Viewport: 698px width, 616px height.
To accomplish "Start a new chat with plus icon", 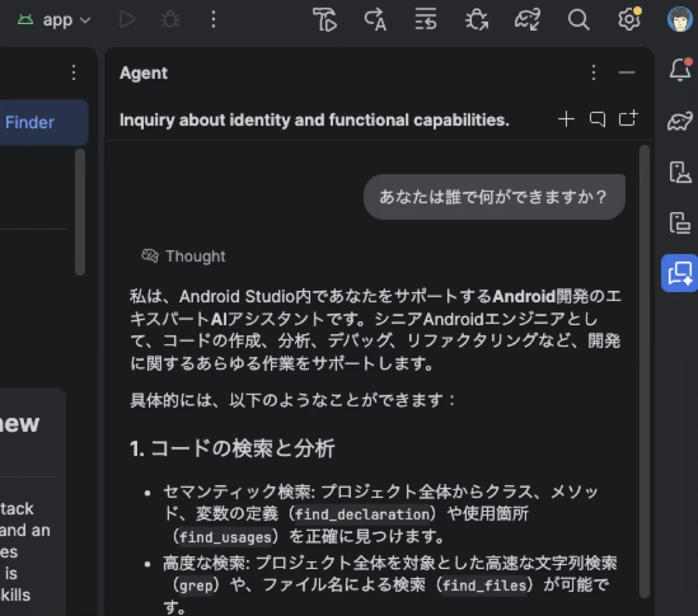I will click(x=566, y=119).
